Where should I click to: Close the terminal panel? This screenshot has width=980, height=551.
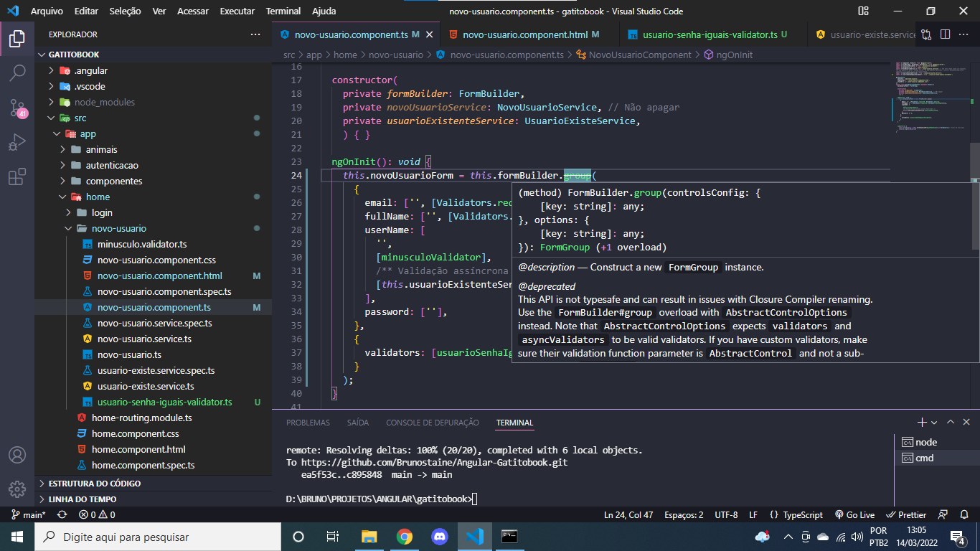966,423
